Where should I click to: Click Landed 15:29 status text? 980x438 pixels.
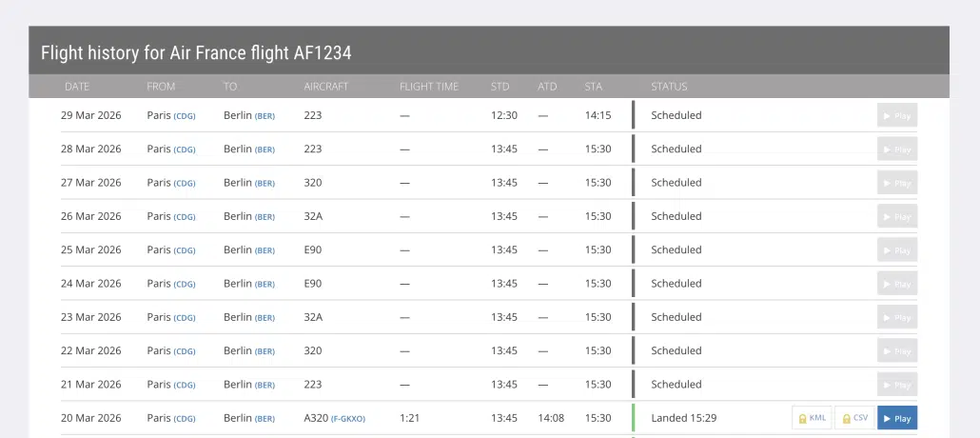684,418
